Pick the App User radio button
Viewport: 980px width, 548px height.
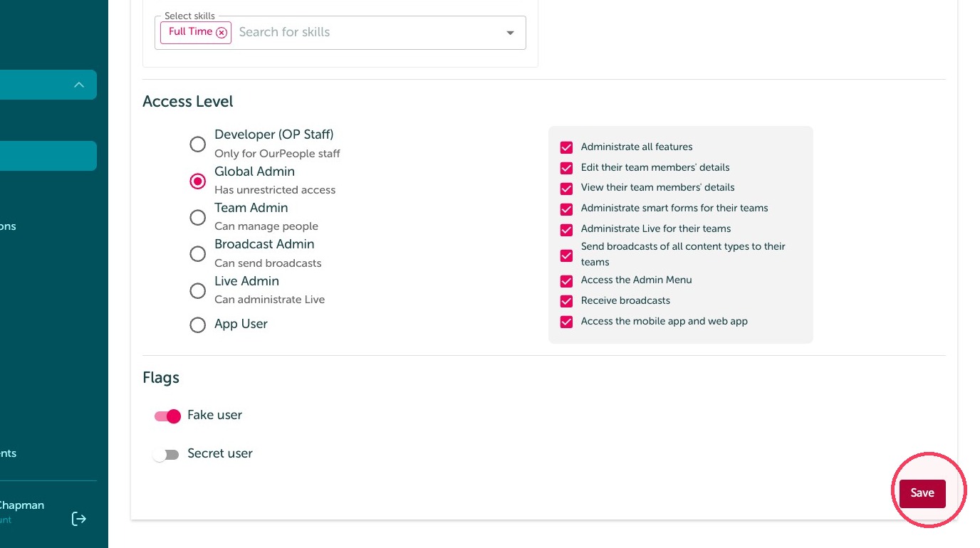pyautogui.click(x=197, y=325)
